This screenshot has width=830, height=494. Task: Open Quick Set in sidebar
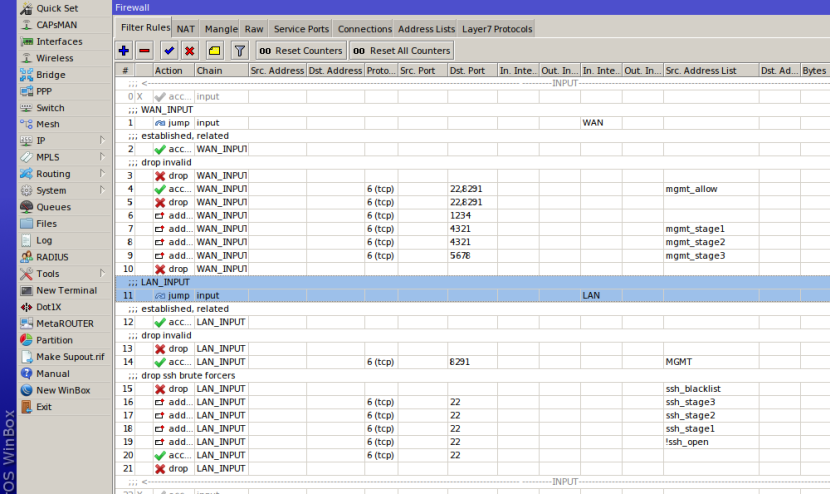pyautogui.click(x=56, y=9)
